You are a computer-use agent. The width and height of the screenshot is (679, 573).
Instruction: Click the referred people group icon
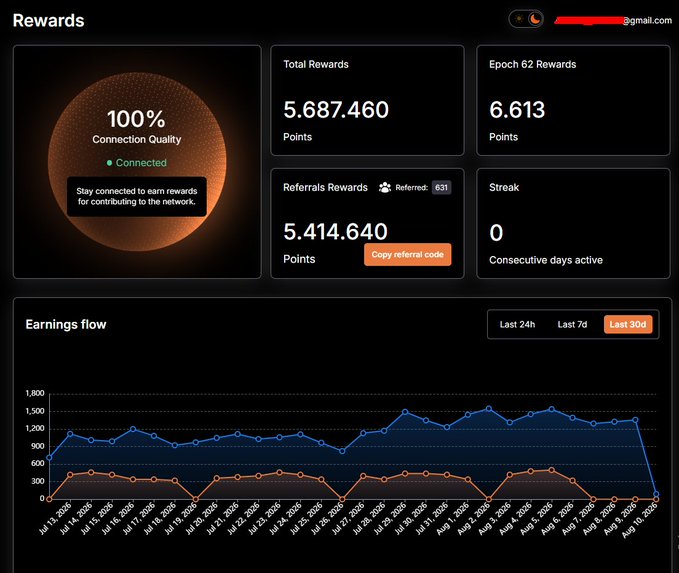[385, 188]
